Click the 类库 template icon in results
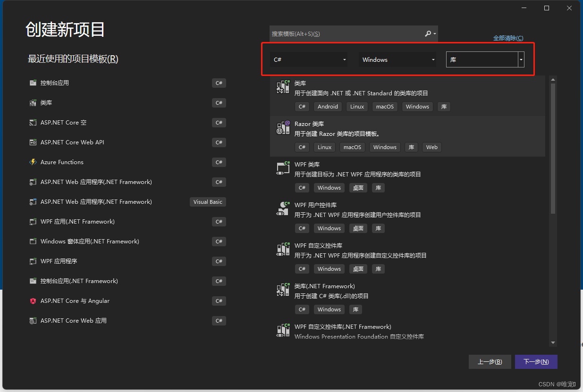This screenshot has height=392, width=583. click(x=283, y=87)
